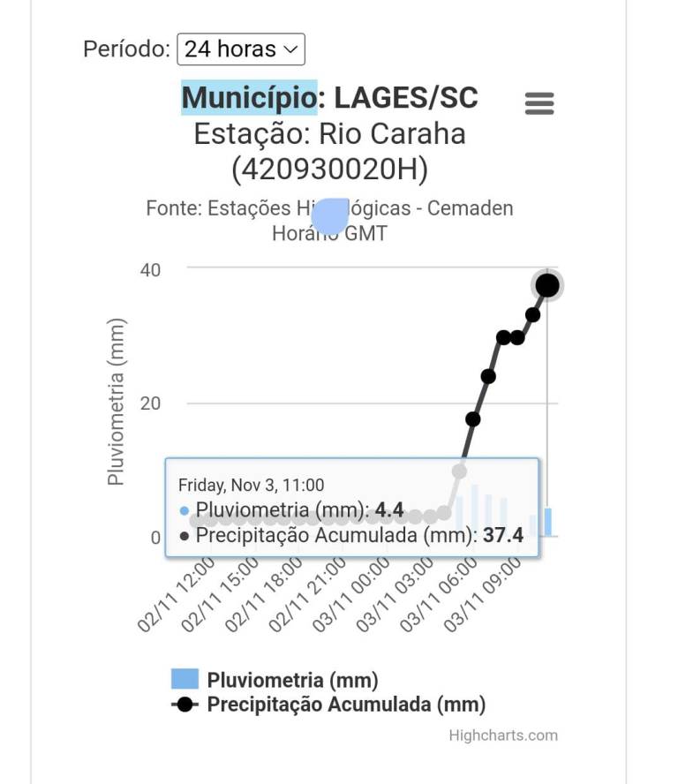Click the highlighted word Município

[249, 97]
